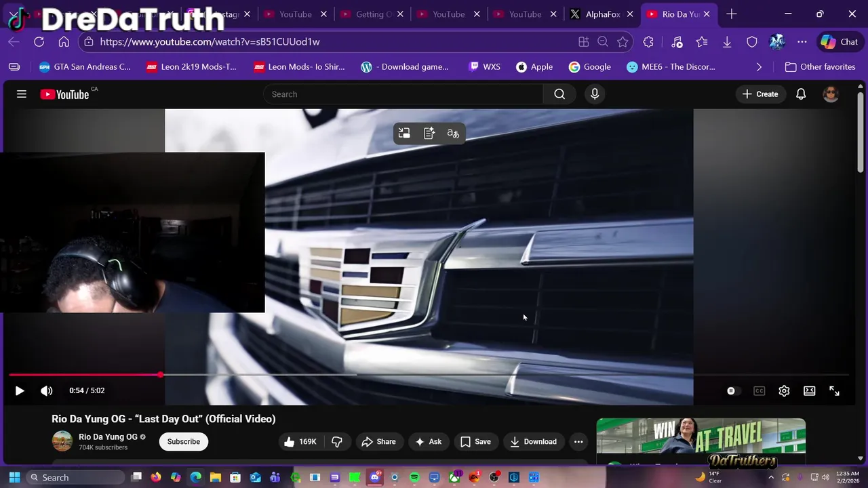Open more actions ellipsis beside Download
This screenshot has width=868, height=488.
[578, 442]
